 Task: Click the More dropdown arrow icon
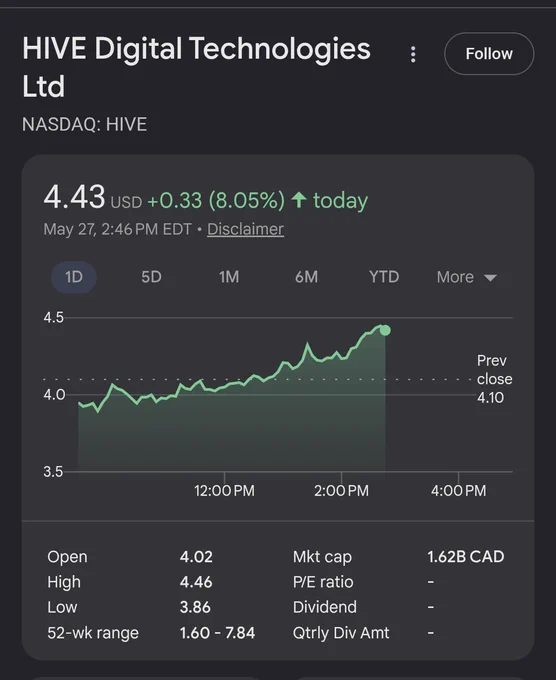click(x=490, y=278)
